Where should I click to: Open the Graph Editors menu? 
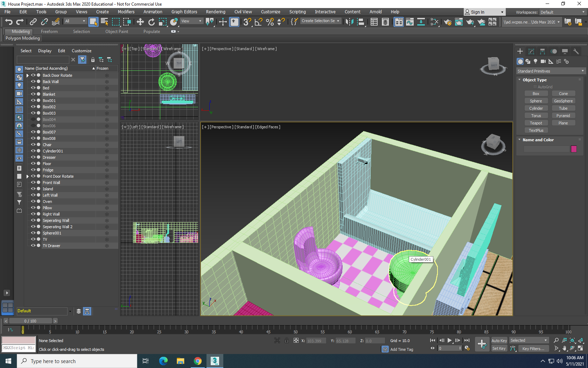click(184, 12)
